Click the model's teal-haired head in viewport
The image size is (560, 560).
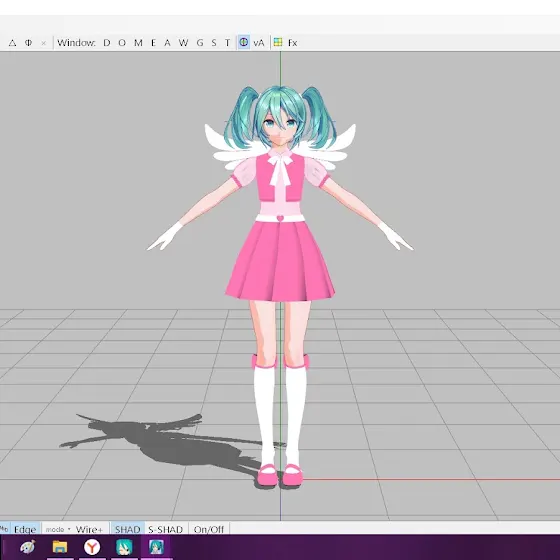279,116
